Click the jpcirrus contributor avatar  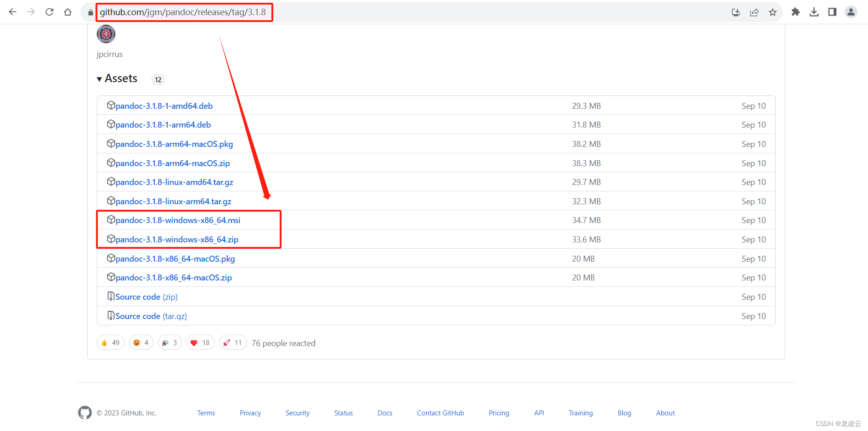coord(106,34)
